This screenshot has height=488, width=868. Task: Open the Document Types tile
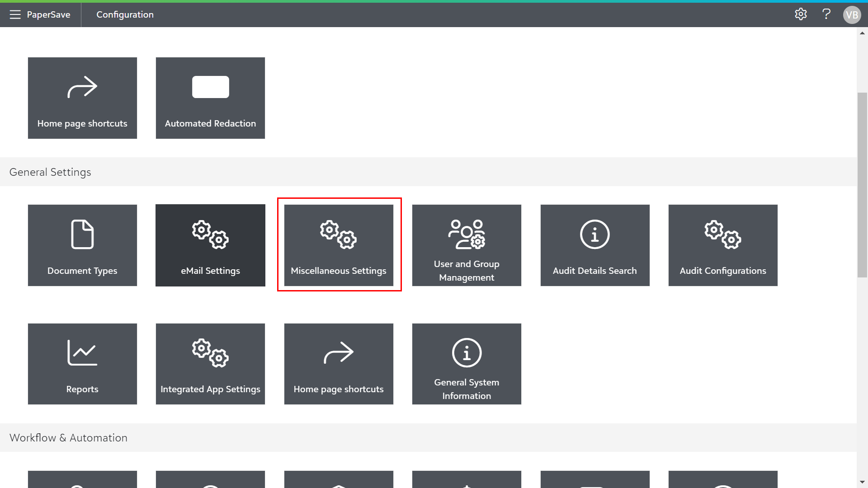click(82, 245)
